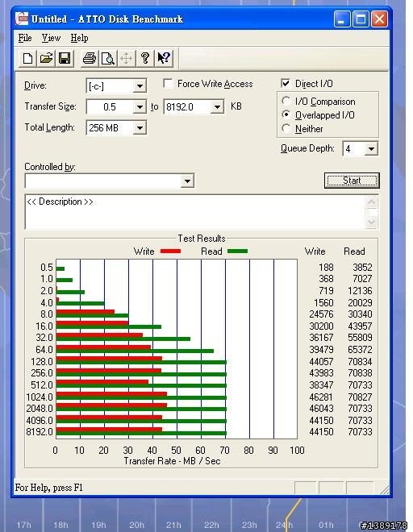The image size is (413, 532).
Task: Open the File menu
Action: tap(25, 38)
